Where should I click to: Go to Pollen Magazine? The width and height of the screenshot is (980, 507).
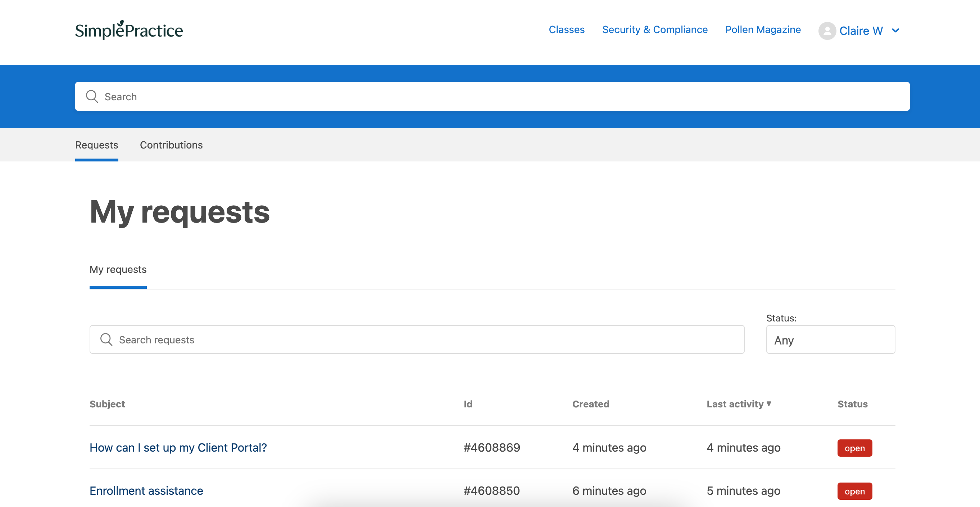[x=763, y=30]
